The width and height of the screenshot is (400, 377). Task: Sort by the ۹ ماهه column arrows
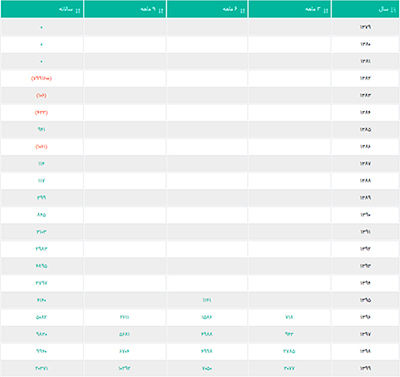pos(161,10)
